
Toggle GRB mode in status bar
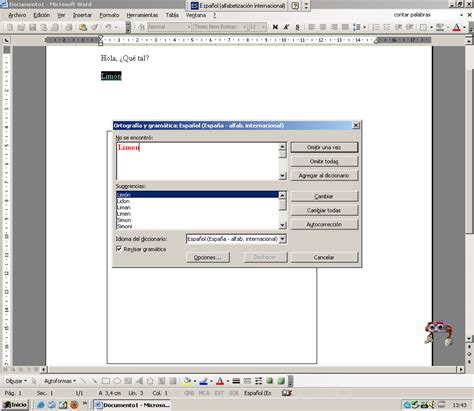tap(189, 393)
